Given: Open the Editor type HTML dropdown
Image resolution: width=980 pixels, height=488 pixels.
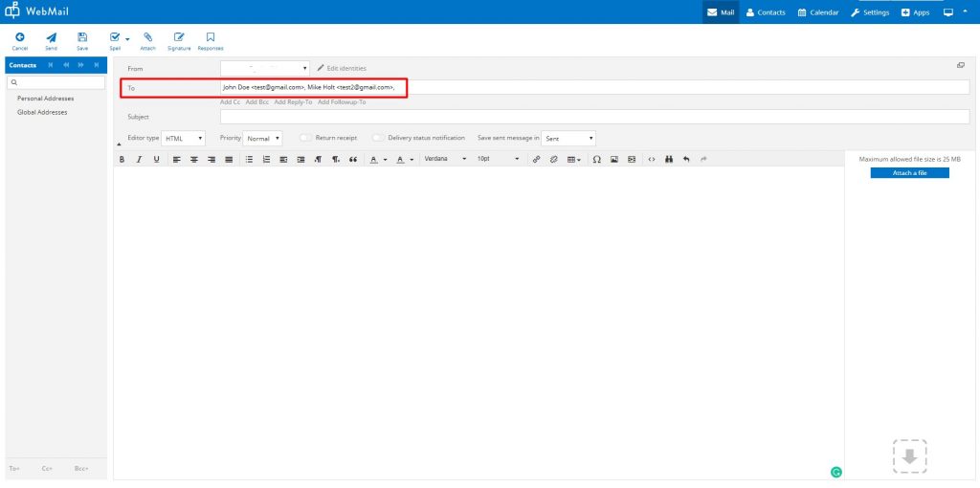Looking at the screenshot, I should (183, 138).
